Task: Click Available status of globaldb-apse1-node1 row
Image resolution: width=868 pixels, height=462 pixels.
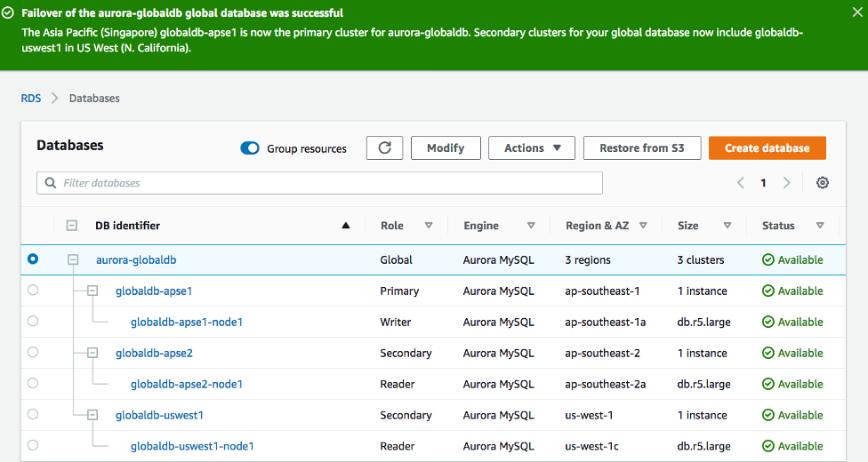Action: (x=792, y=322)
